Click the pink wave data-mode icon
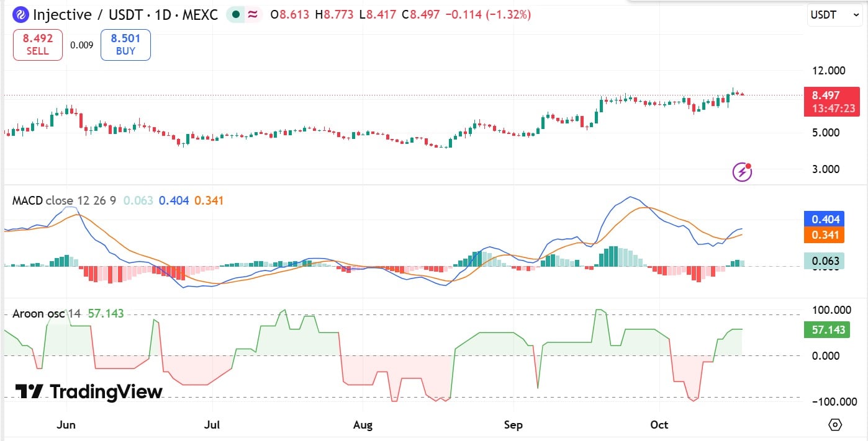Image resolution: width=868 pixels, height=441 pixels. [x=253, y=14]
